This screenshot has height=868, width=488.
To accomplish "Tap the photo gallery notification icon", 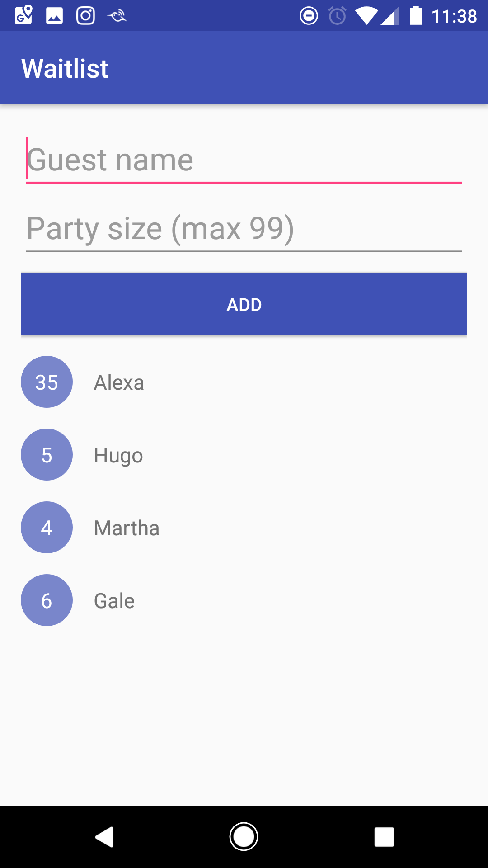I will click(x=54, y=16).
